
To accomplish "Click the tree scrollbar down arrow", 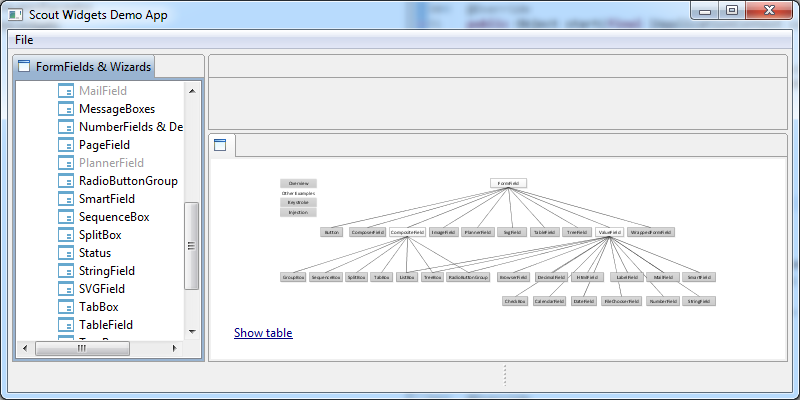I will click(192, 332).
